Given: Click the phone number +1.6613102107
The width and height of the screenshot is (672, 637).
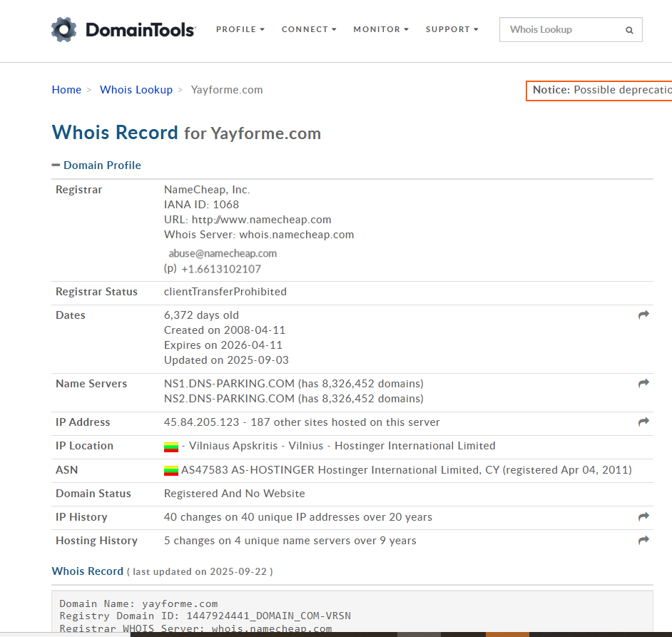Looking at the screenshot, I should coord(221,269).
